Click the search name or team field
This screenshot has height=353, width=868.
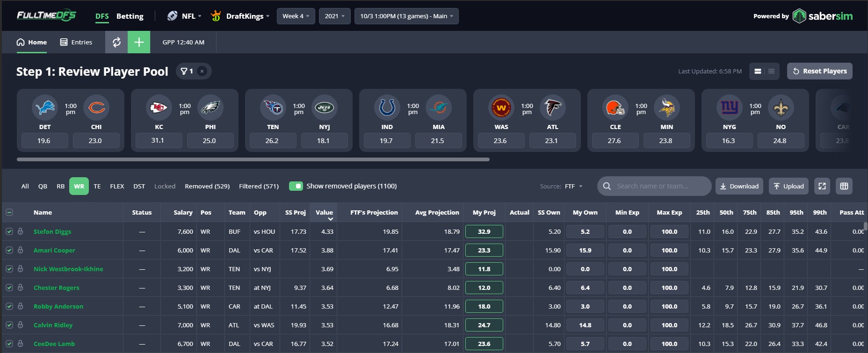(654, 186)
